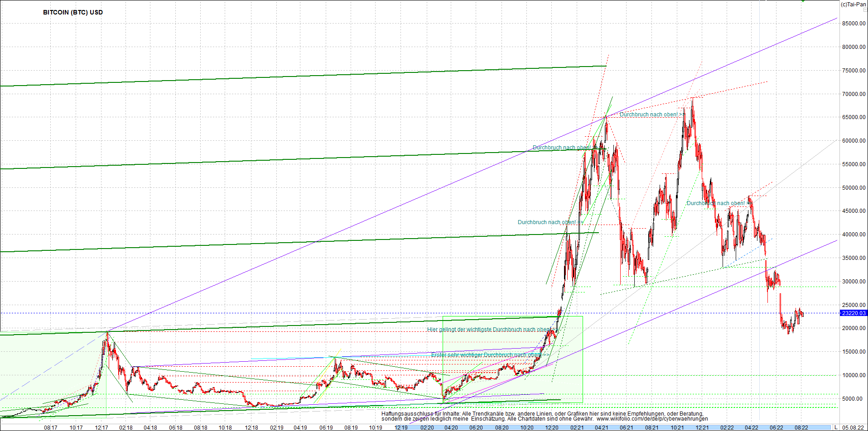Click the 10.17 date axis label
868x431 pixels.
click(76, 427)
